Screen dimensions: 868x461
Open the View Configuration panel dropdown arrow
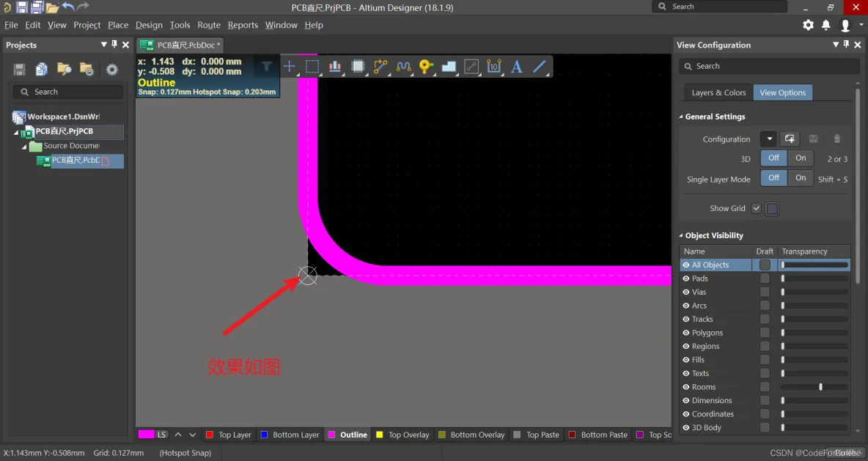(836, 44)
